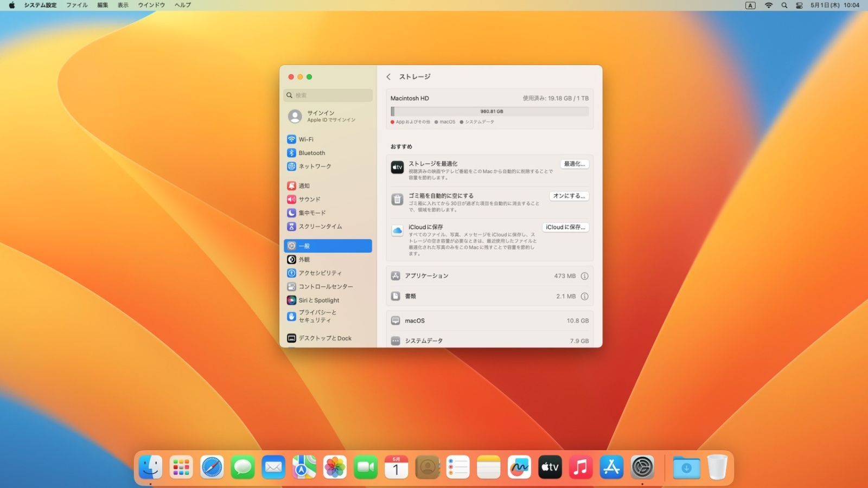Screen dimensions: 868x488
Task: Open Messages from the Dock
Action: click(242, 467)
